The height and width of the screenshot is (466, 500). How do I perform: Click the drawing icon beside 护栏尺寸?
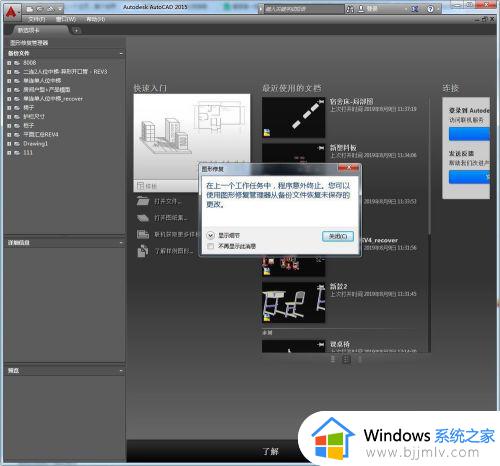coord(17,117)
